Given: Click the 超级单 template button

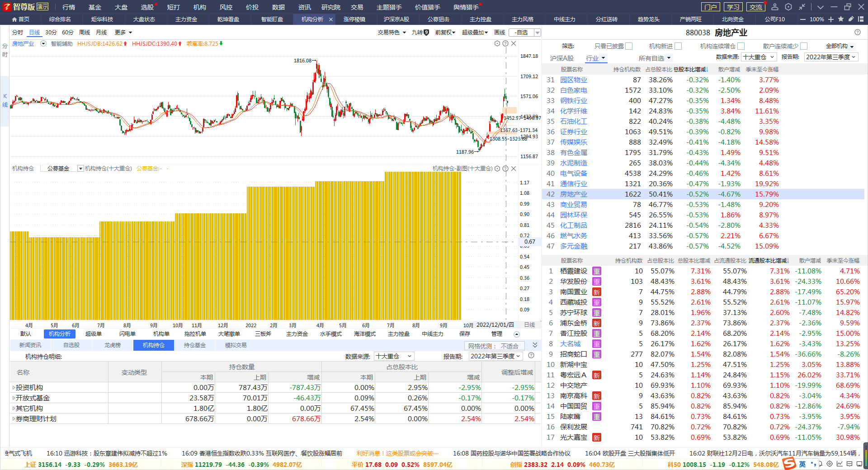Looking at the screenshot, I should coord(94,334).
